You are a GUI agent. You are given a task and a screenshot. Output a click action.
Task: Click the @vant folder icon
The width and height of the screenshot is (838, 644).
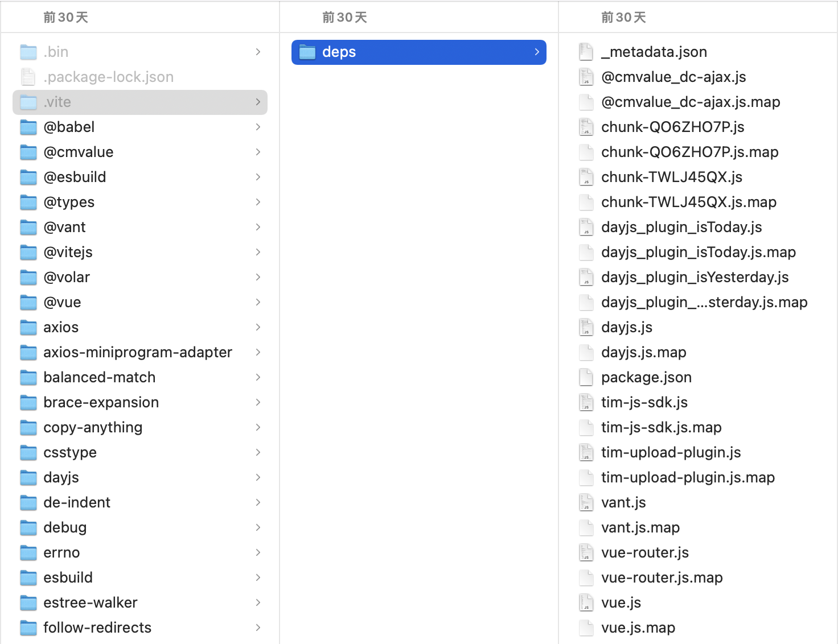click(28, 228)
